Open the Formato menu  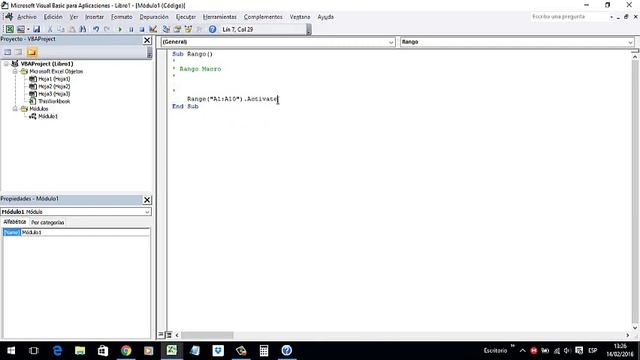coord(122,17)
